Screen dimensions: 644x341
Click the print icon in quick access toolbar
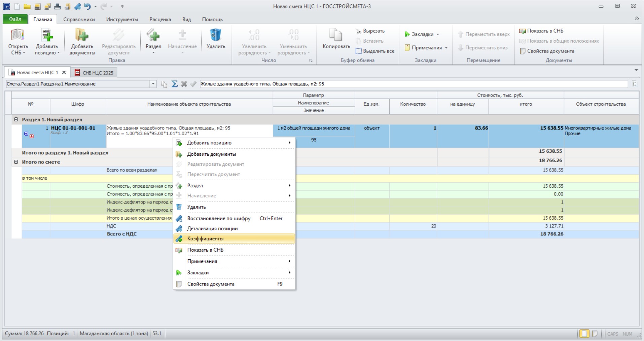point(58,6)
